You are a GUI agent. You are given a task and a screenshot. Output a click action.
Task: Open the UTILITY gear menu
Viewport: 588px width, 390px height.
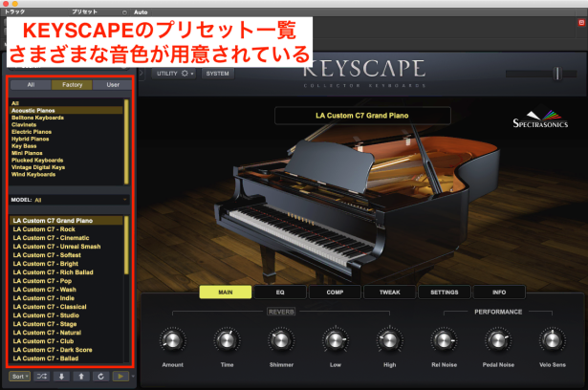pyautogui.click(x=175, y=74)
